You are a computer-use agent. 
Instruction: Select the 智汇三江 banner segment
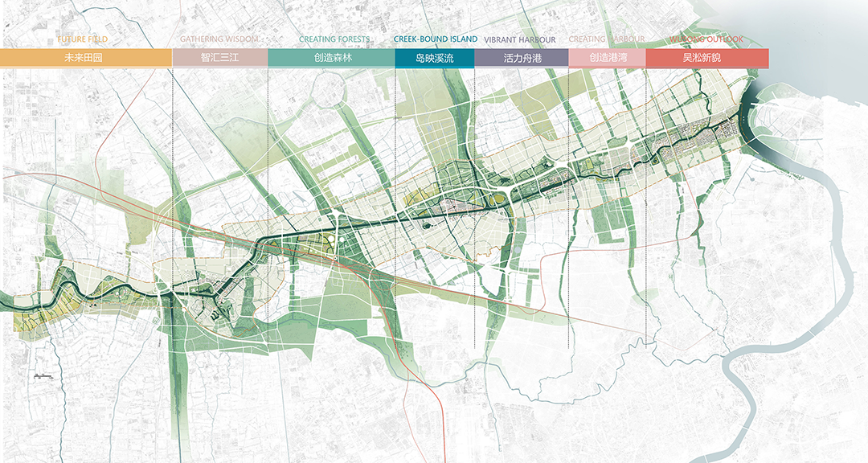[x=219, y=58]
